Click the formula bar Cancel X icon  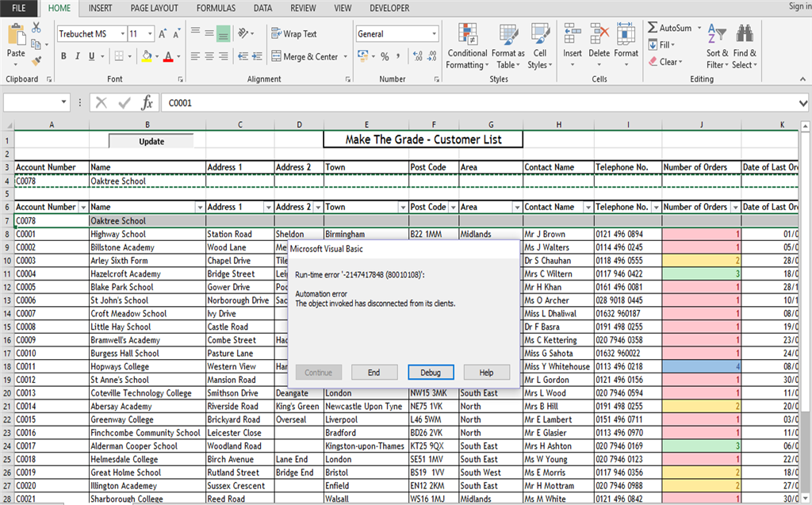coord(101,102)
